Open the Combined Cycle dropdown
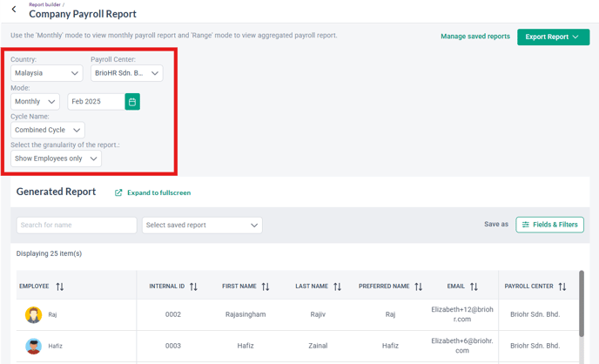 (48, 130)
